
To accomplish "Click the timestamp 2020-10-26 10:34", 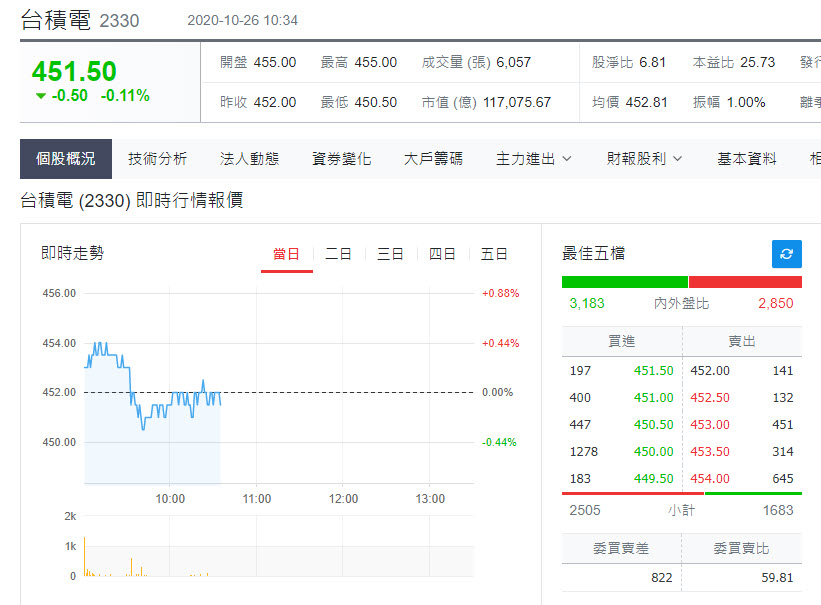I will coord(242,20).
